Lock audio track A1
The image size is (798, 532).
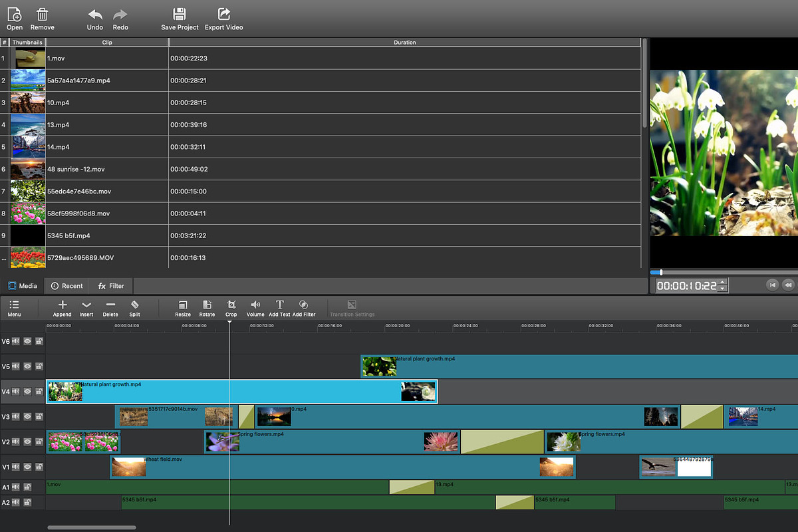click(27, 487)
